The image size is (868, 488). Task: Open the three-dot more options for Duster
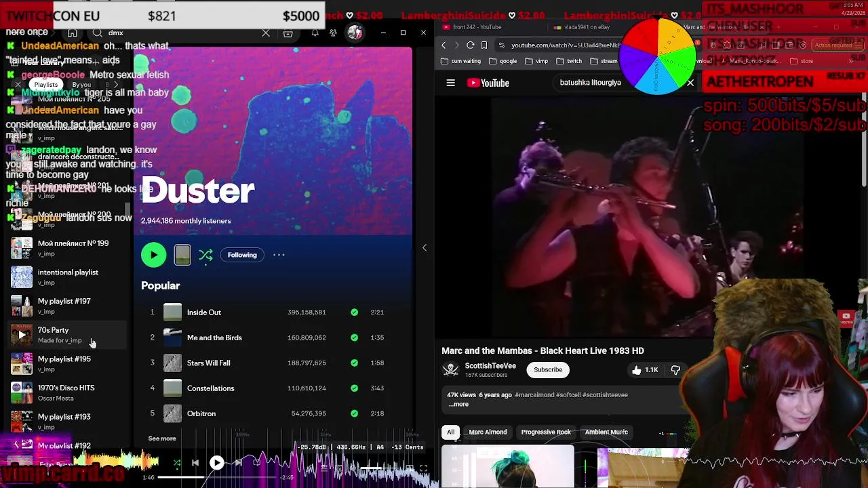pyautogui.click(x=279, y=255)
